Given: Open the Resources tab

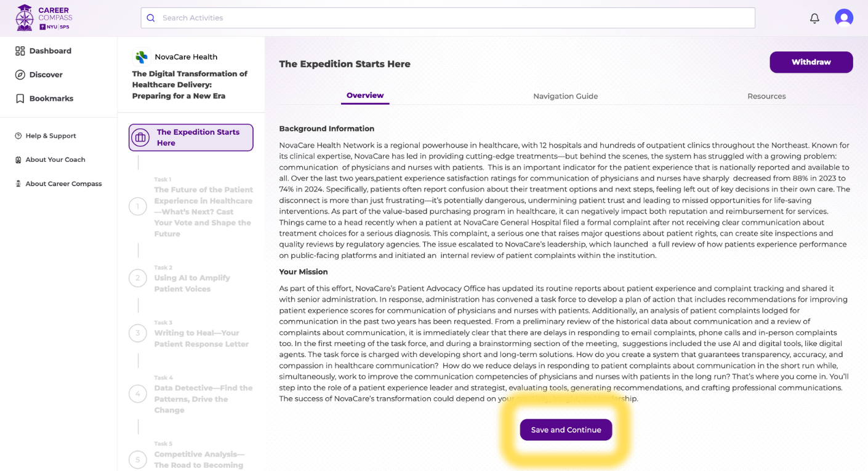Looking at the screenshot, I should (x=766, y=96).
